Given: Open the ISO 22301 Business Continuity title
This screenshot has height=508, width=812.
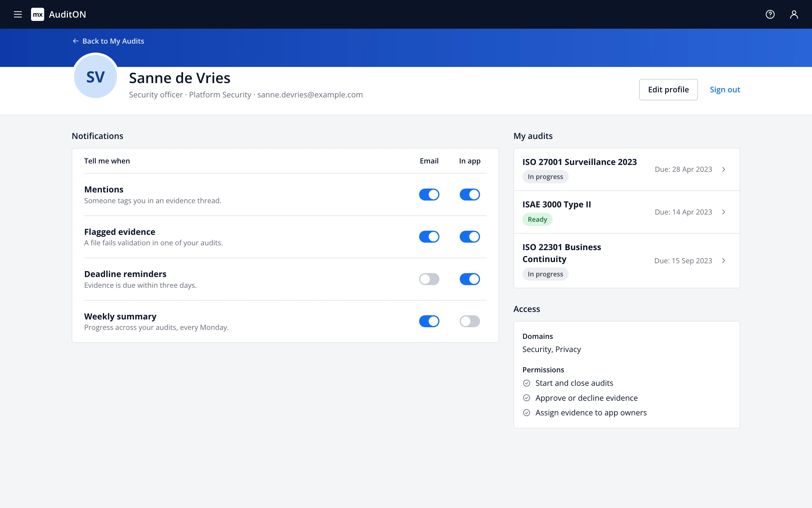Looking at the screenshot, I should (562, 253).
